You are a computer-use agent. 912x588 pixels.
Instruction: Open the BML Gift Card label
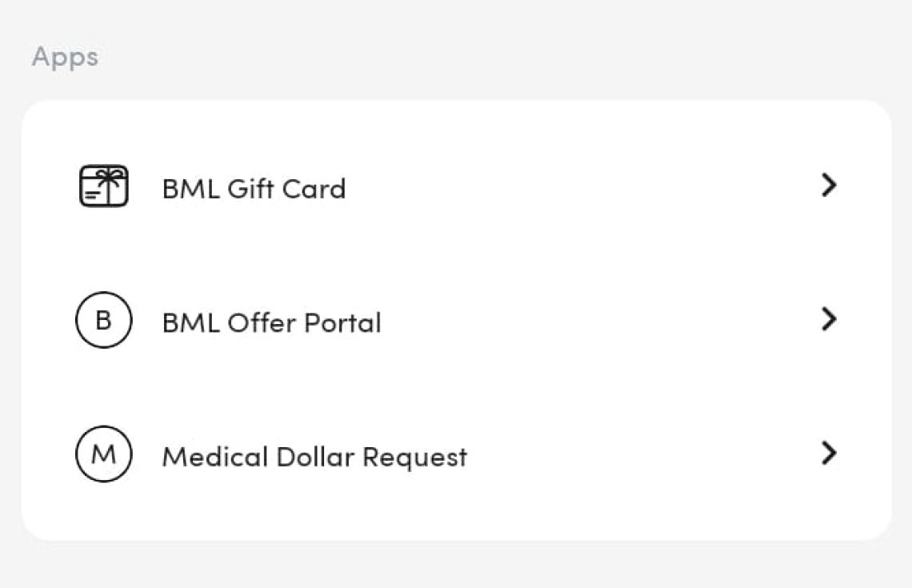(254, 189)
